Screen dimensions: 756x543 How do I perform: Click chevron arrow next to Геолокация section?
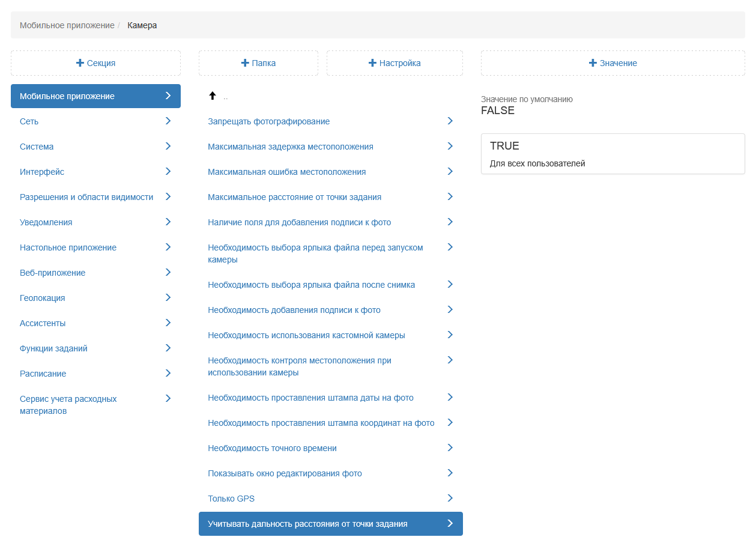pyautogui.click(x=168, y=298)
